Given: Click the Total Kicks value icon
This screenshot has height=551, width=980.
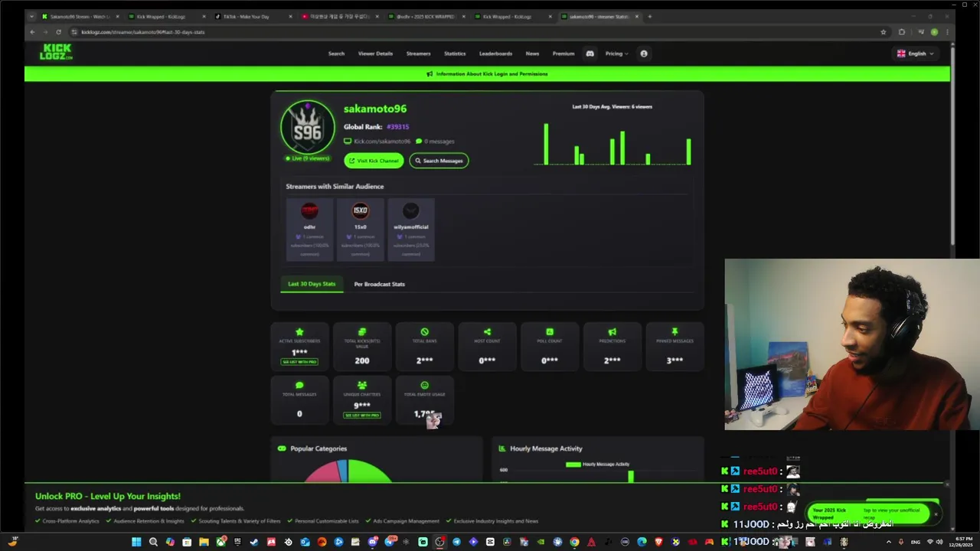Looking at the screenshot, I should (362, 332).
